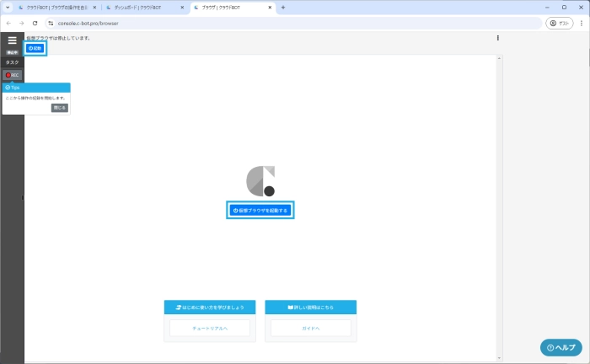Start recording with the REC button

coord(12,75)
